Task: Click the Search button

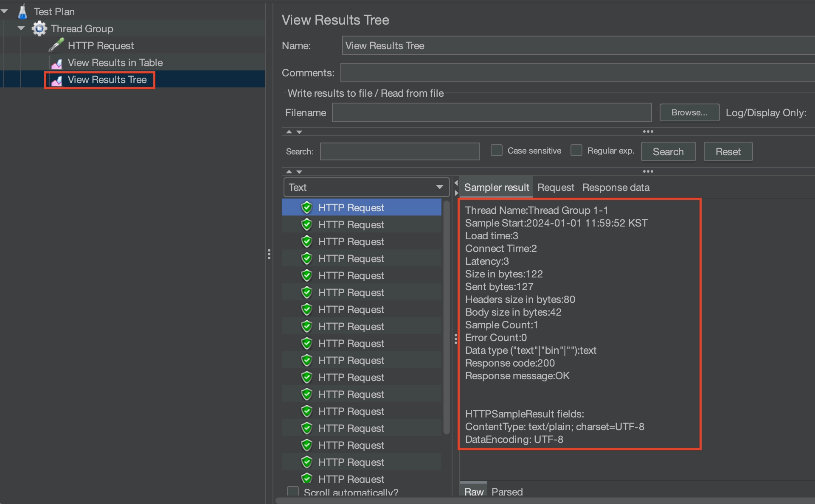Action: 668,151
